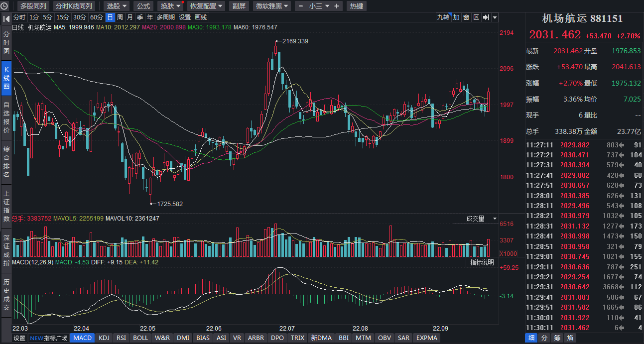The image size is (644, 344).
Task: Jump to chart start with skip-back arrow
Action: [6, 18]
